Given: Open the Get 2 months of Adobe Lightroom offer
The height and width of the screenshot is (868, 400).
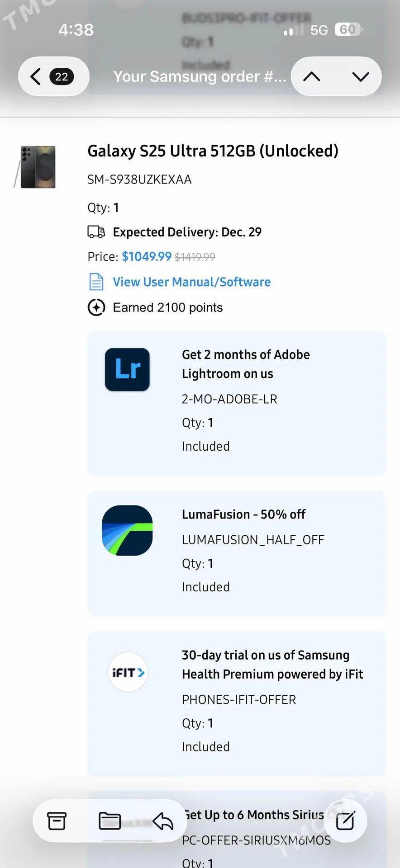Looking at the screenshot, I should (x=246, y=364).
